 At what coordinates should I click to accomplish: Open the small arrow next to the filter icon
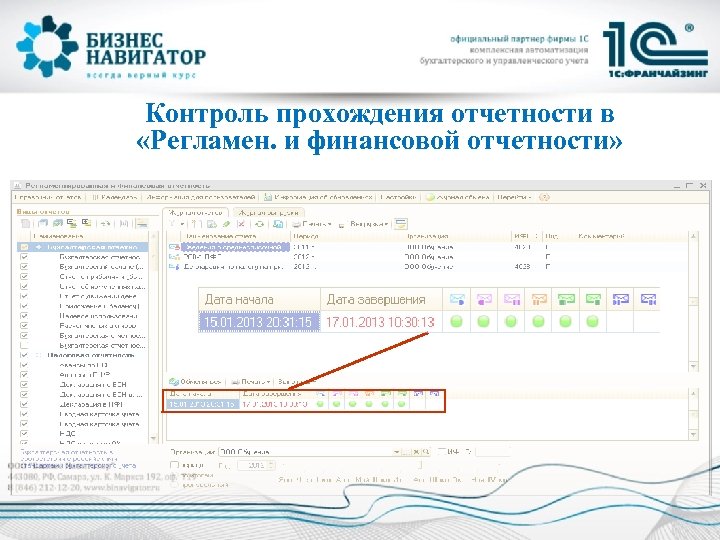(x=182, y=224)
